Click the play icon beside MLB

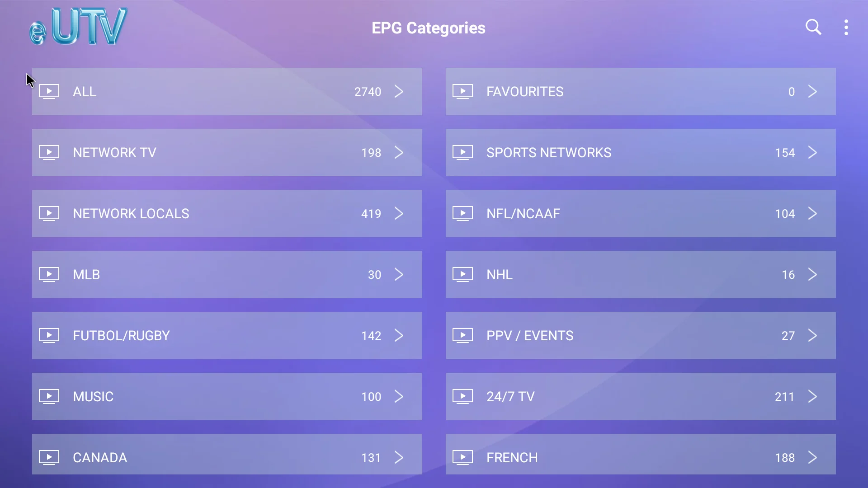tap(49, 275)
